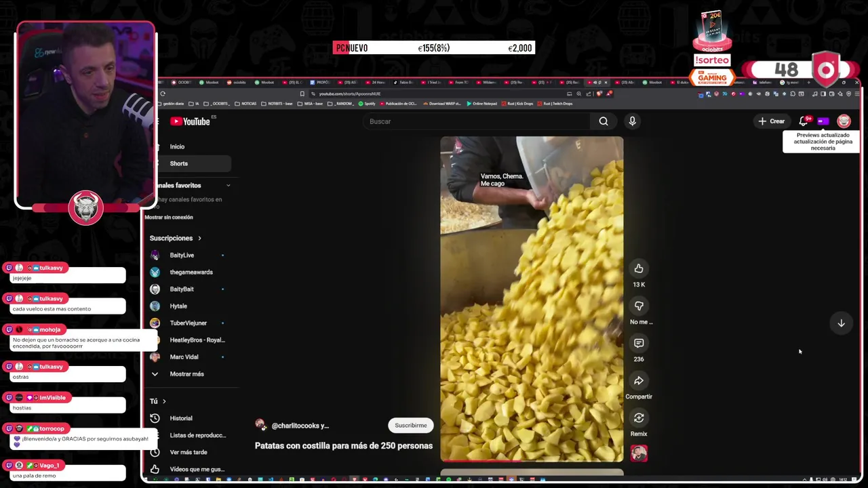Open Ver más tarde playlist
The width and height of the screenshot is (868, 488).
(189, 452)
